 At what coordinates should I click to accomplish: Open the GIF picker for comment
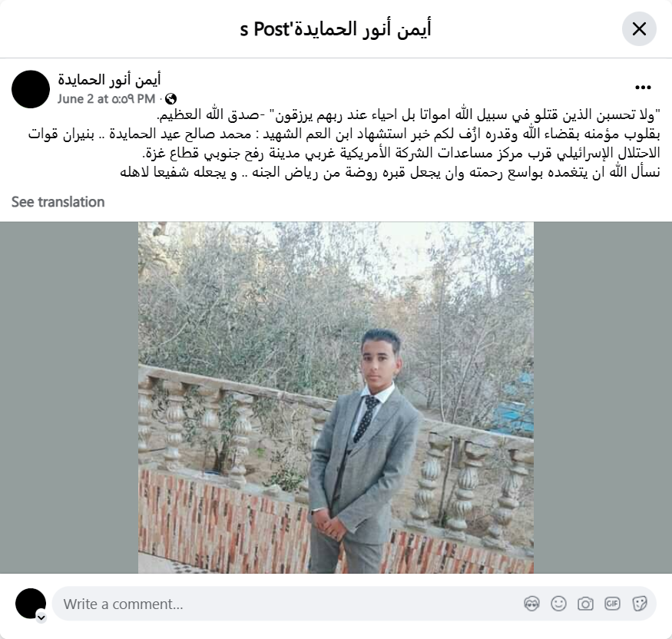(612, 604)
